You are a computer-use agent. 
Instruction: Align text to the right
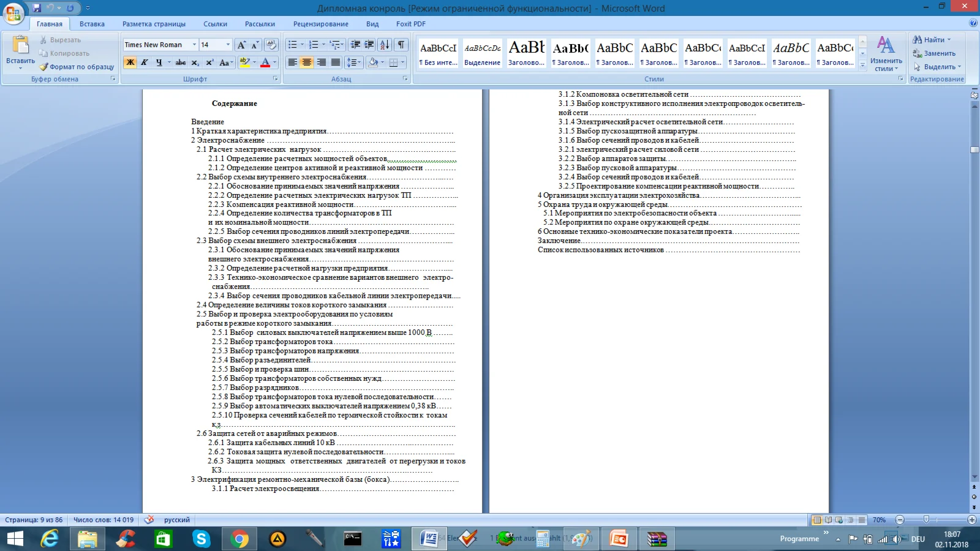[x=321, y=62]
